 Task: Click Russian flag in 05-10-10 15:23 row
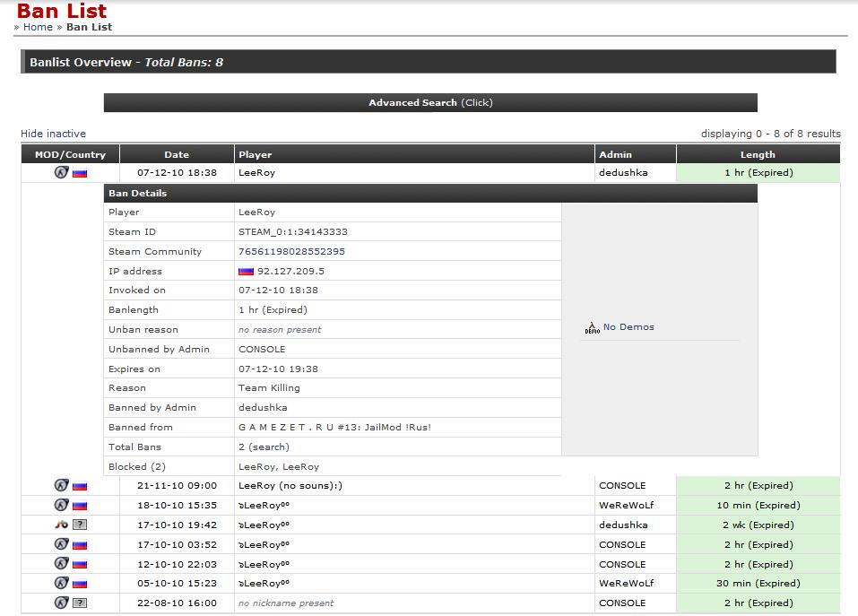point(80,585)
